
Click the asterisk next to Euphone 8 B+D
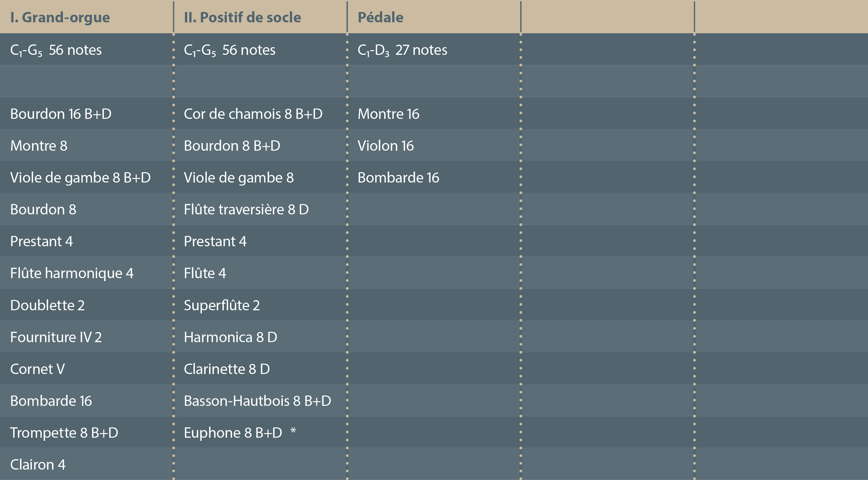293,431
